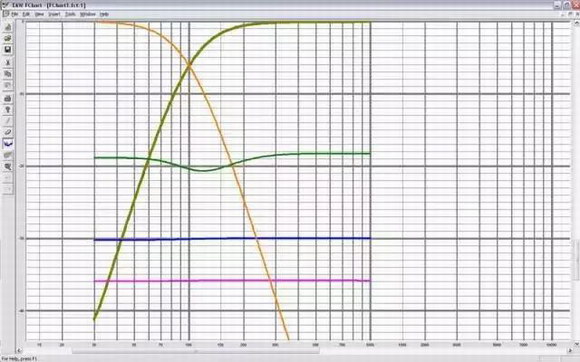Select the flat blue line on the chart

coord(232,239)
